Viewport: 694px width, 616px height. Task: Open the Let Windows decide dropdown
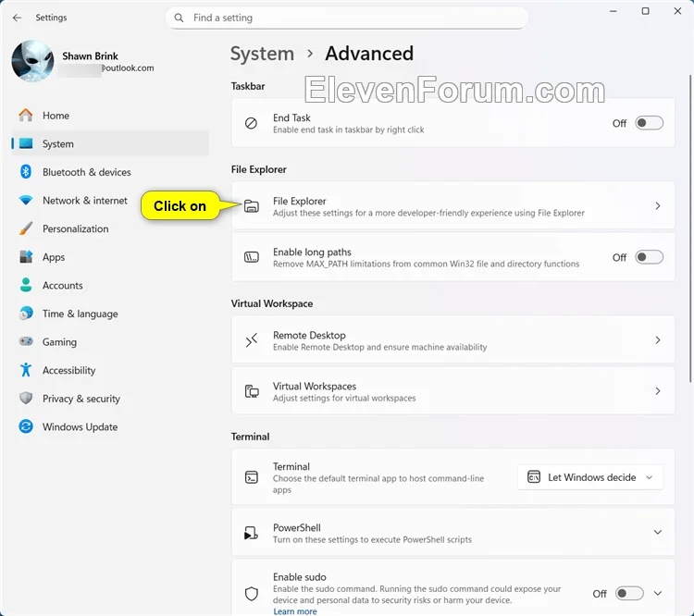[x=590, y=477]
